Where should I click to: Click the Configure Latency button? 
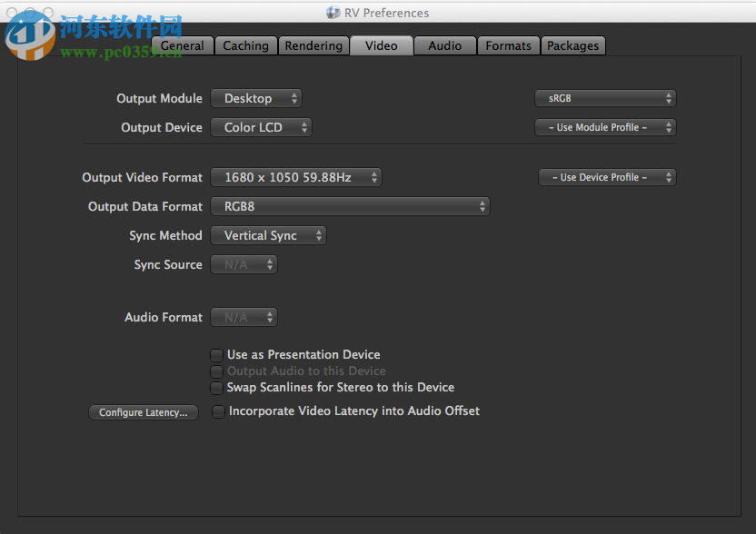pyautogui.click(x=144, y=412)
